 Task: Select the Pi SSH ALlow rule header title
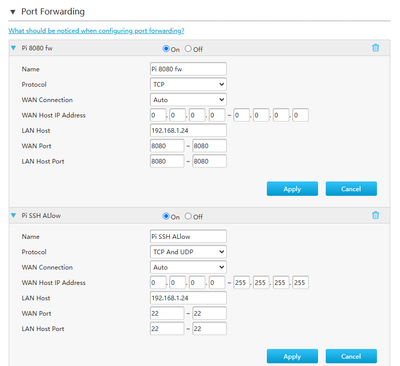[41, 215]
